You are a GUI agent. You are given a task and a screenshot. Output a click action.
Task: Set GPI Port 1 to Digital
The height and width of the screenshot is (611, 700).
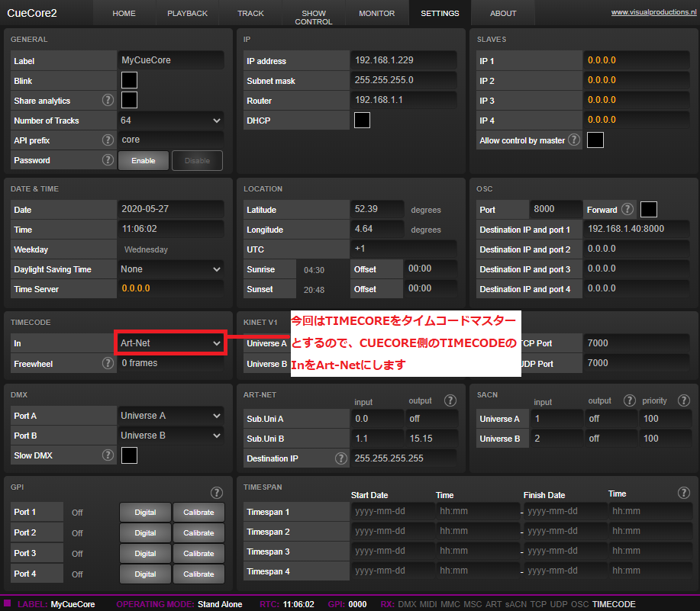point(145,513)
